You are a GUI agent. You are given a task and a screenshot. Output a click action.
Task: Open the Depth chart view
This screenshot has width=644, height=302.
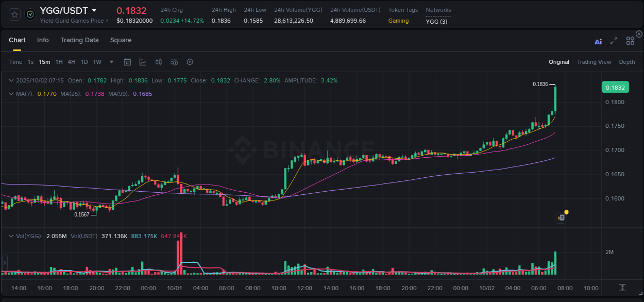(x=627, y=62)
